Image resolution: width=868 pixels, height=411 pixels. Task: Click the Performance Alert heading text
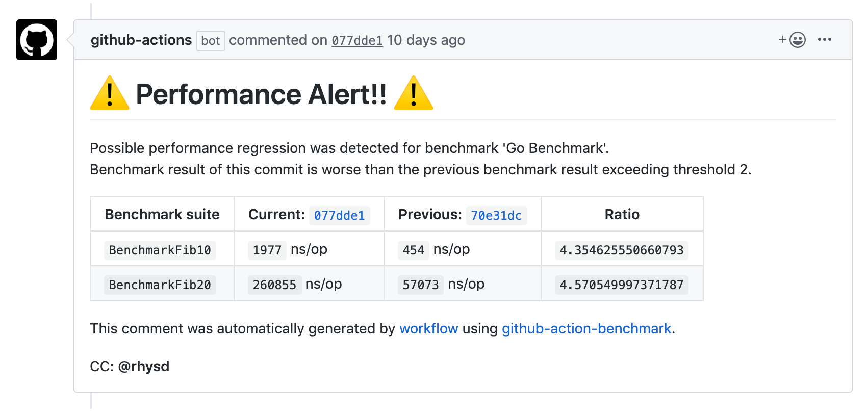(261, 95)
